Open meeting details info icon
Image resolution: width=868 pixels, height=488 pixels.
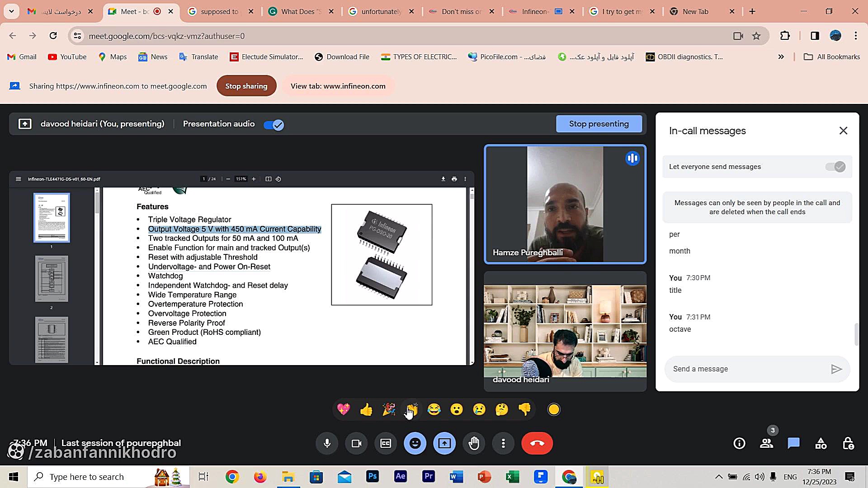pyautogui.click(x=740, y=443)
